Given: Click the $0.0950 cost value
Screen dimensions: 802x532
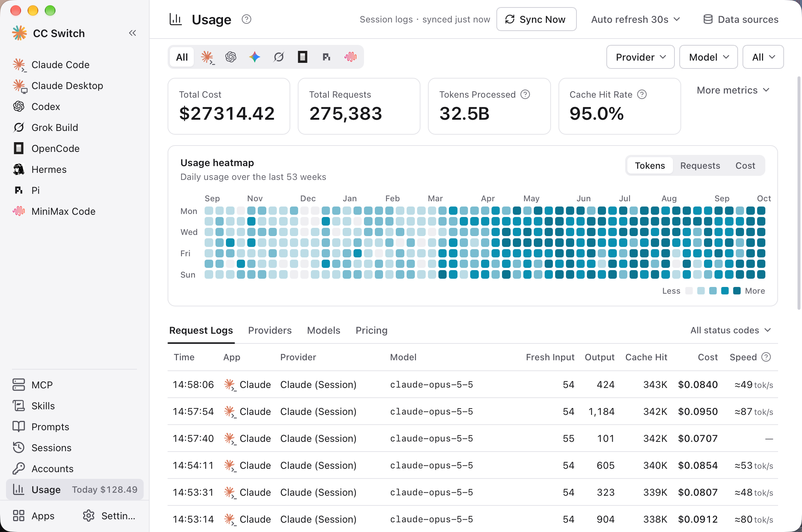Looking at the screenshot, I should [x=698, y=412].
